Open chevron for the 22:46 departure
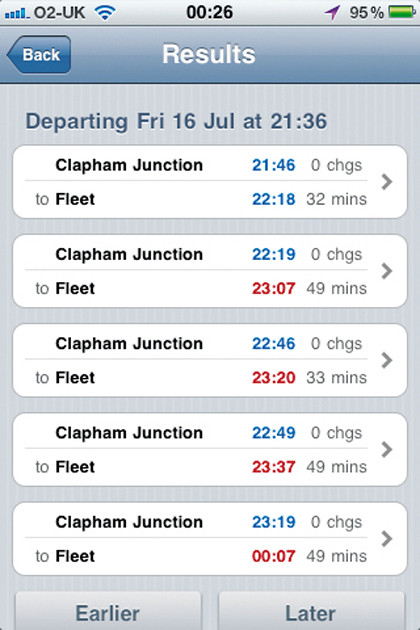This screenshot has height=630, width=420. 387,360
